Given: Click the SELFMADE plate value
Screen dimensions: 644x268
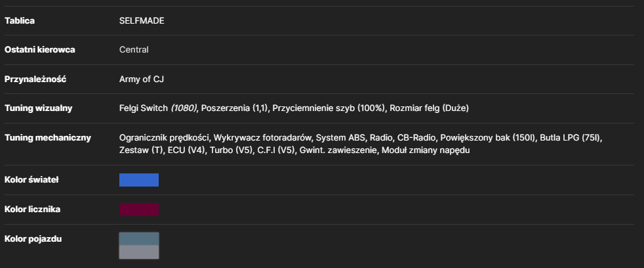Looking at the screenshot, I should [142, 21].
